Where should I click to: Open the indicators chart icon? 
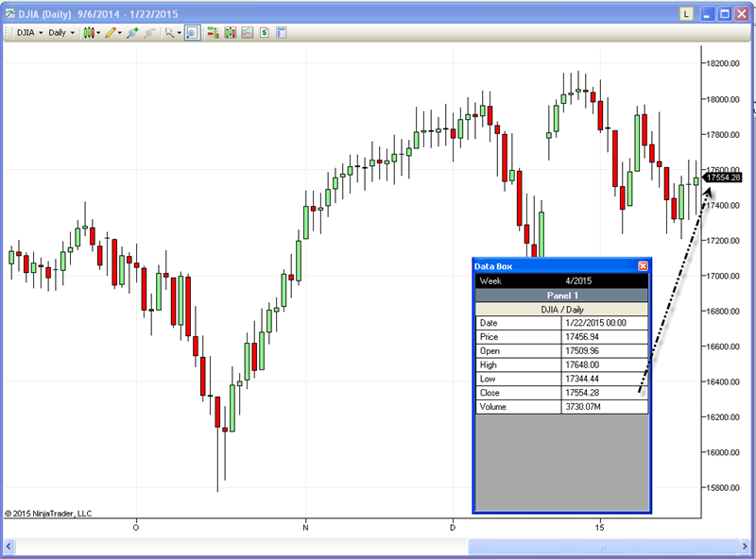click(x=248, y=33)
